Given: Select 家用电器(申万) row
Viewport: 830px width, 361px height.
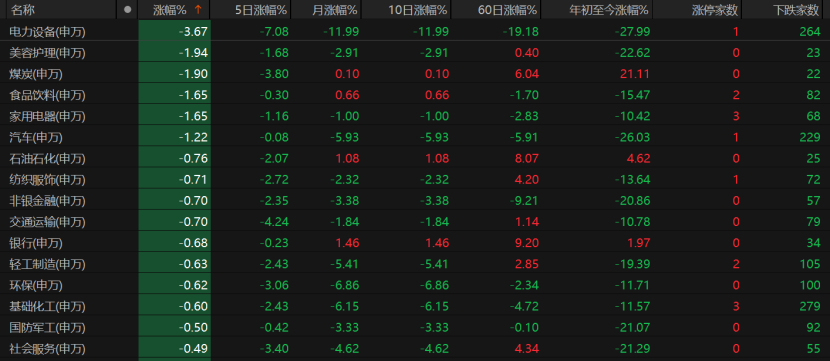Looking at the screenshot, I should pyautogui.click(x=415, y=116).
